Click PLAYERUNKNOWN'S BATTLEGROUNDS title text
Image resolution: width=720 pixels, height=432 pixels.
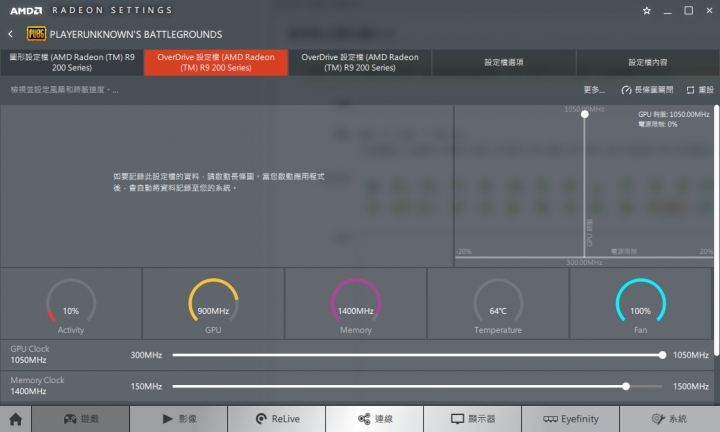[x=136, y=34]
